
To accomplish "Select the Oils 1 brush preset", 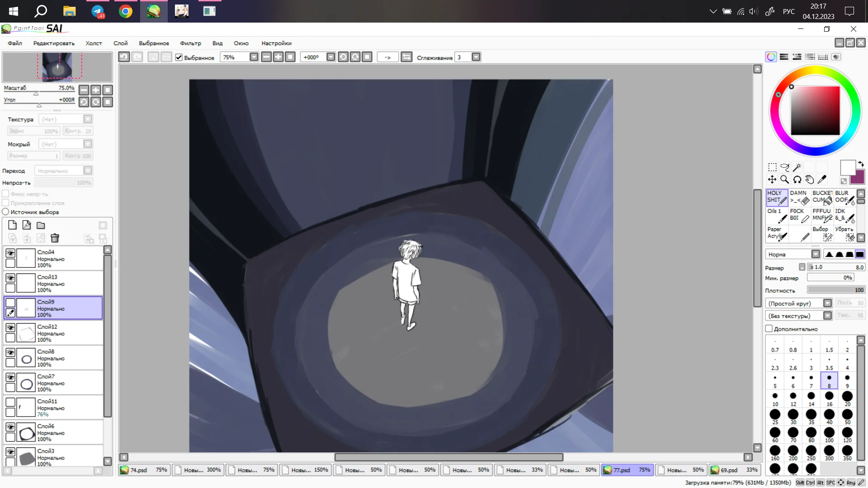I will click(777, 215).
